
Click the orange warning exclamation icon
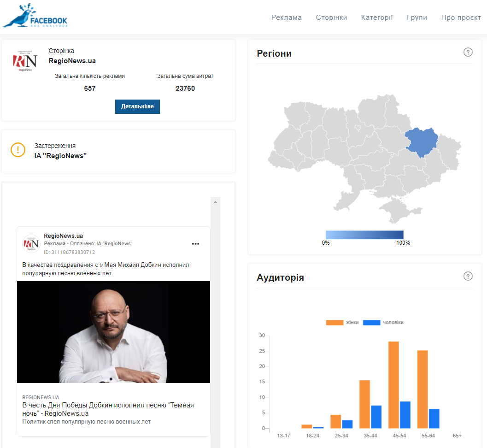(x=18, y=150)
